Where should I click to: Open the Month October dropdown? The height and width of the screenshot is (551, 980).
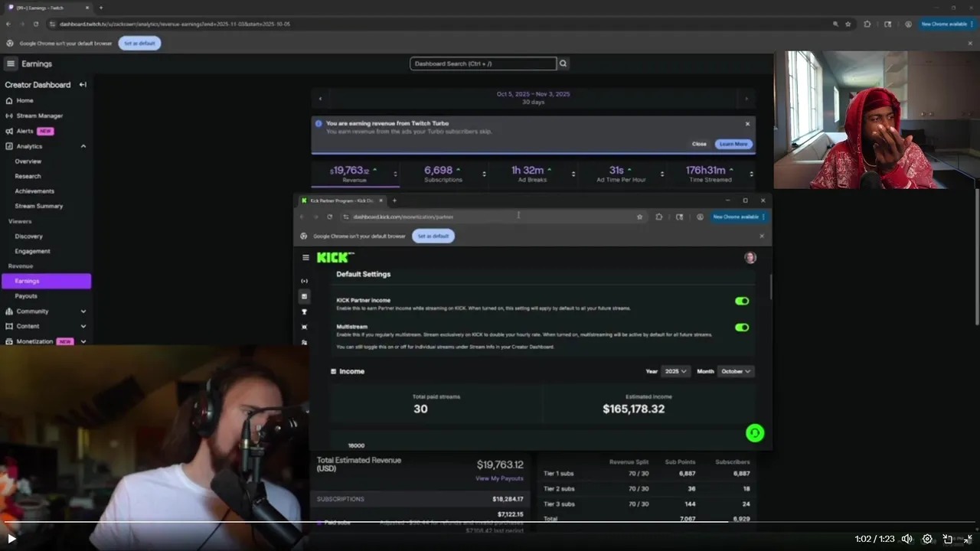point(736,371)
